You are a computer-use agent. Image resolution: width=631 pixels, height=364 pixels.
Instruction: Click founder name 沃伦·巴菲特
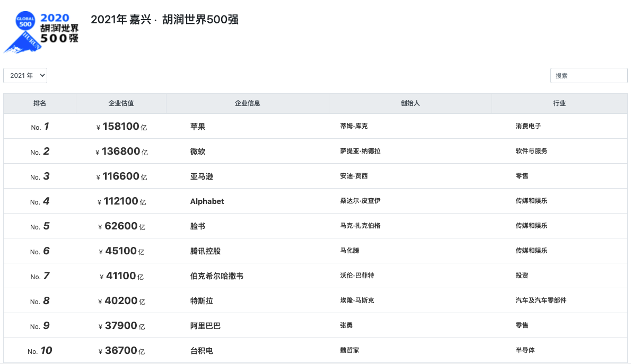click(357, 276)
